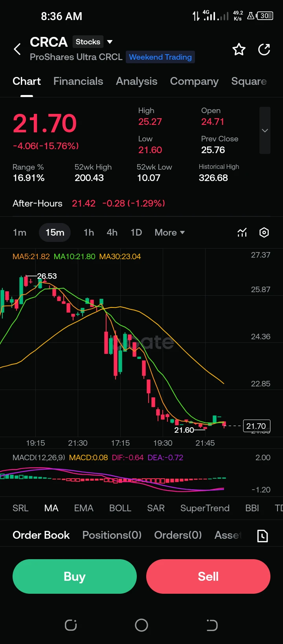Tap the back arrow icon
This screenshot has height=644, width=283.
click(x=17, y=49)
